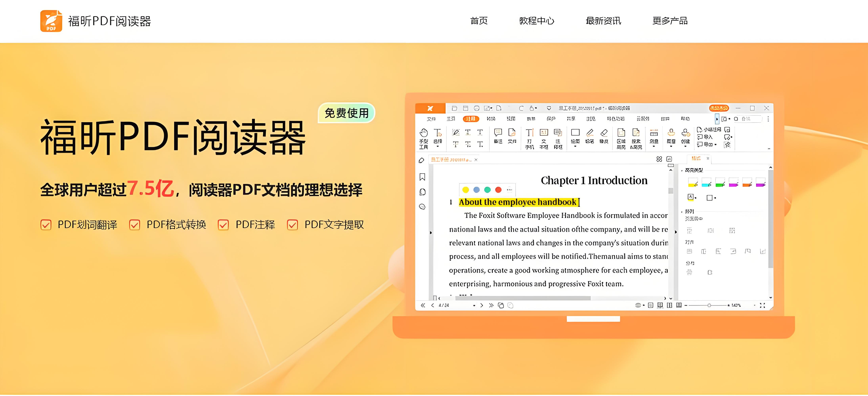Click the undo arrow quick-toolbar icon

click(521, 108)
